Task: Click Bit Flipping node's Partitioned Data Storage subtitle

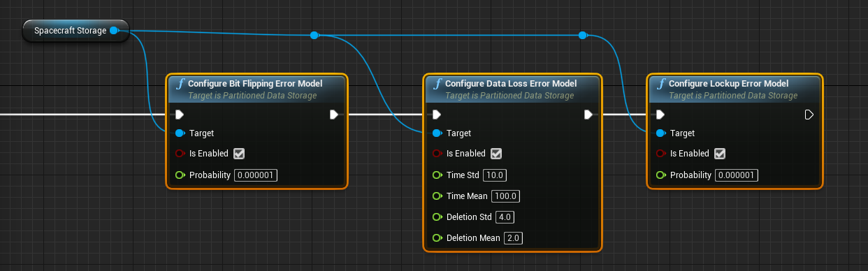Action: 252,96
